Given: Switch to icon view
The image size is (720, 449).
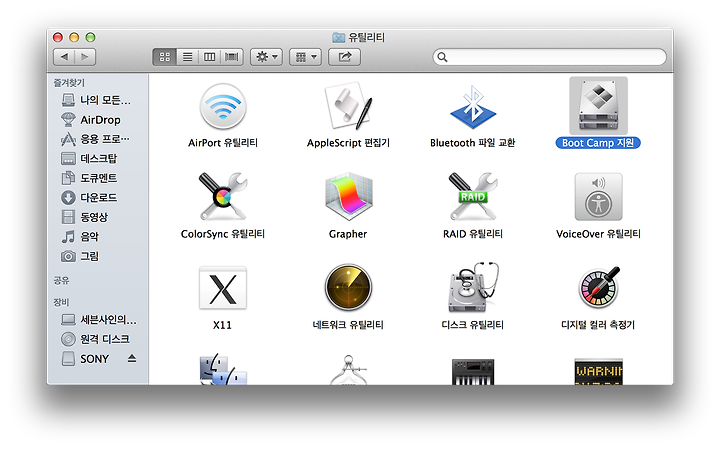Looking at the screenshot, I should point(164,57).
